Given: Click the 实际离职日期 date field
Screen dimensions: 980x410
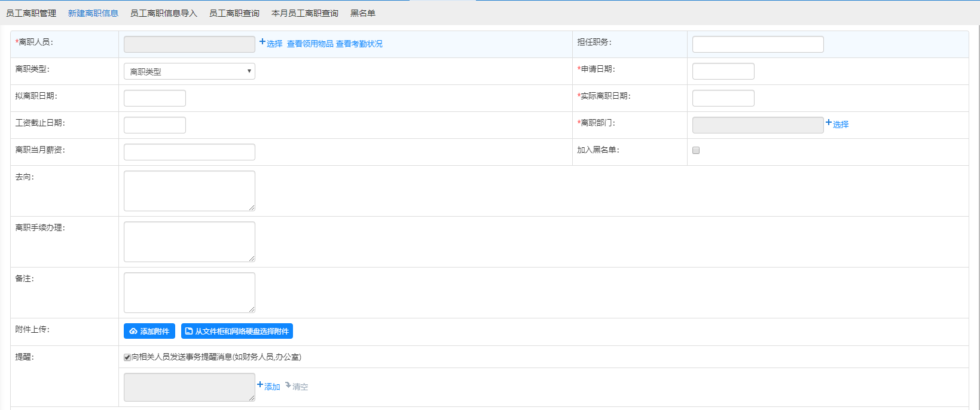Looking at the screenshot, I should (x=723, y=98).
